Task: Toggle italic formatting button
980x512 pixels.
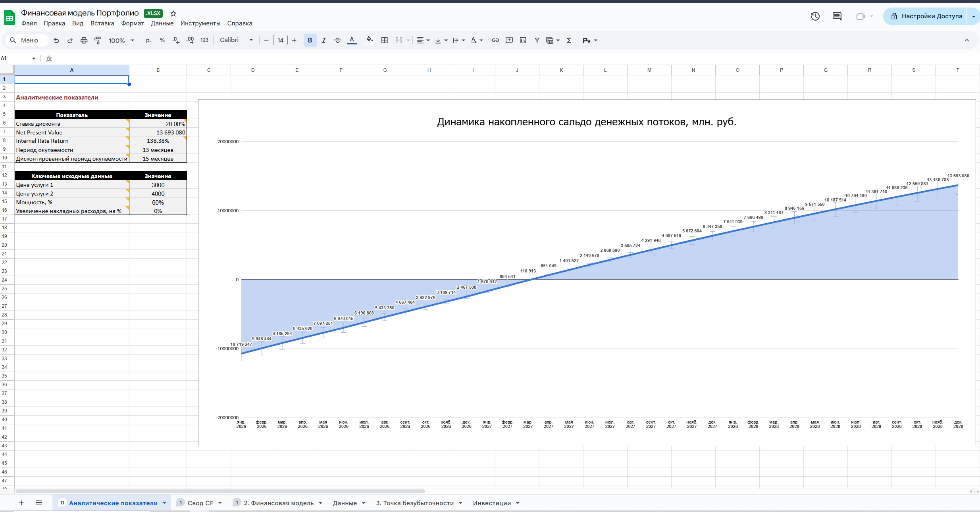Action: pos(324,40)
